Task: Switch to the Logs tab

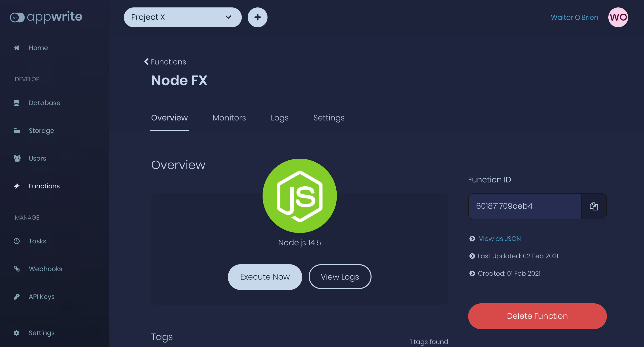Action: click(279, 118)
